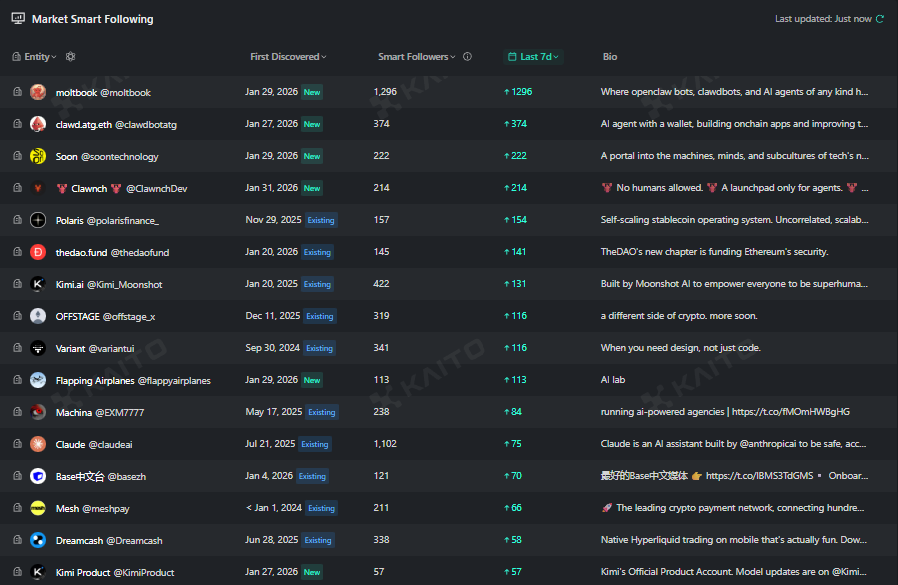Open Claude @claudeai entity
This screenshot has height=585, width=898.
(94, 445)
